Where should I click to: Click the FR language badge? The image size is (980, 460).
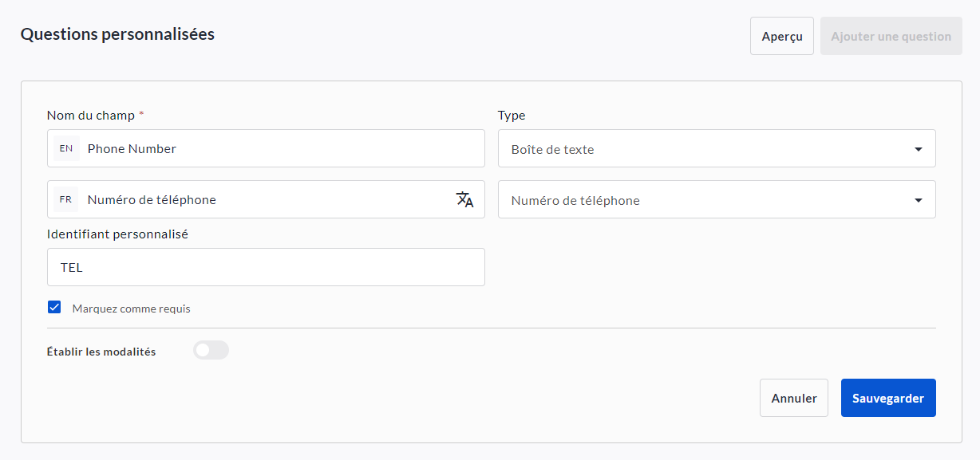(x=66, y=199)
